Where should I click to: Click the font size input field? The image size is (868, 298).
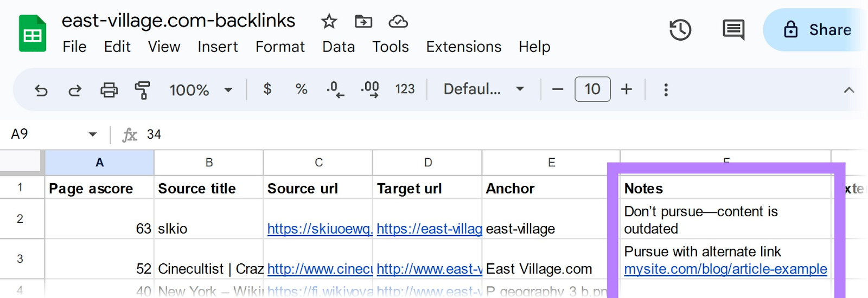pyautogui.click(x=592, y=89)
